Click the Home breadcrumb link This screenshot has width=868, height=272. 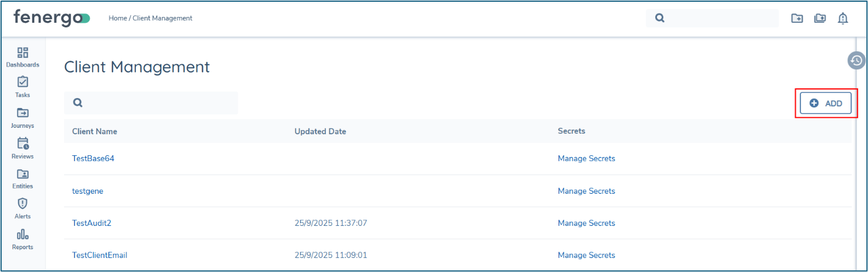[117, 18]
